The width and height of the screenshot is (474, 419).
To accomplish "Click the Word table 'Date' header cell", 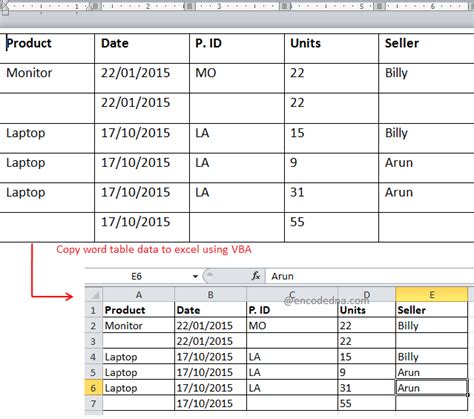I will coord(142,48).
